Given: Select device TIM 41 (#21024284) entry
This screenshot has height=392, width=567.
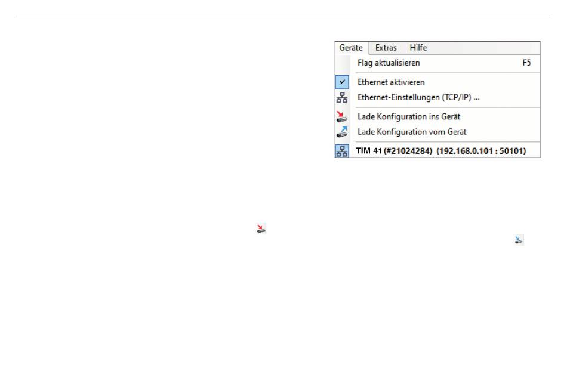Looking at the screenshot, I should pos(441,151).
